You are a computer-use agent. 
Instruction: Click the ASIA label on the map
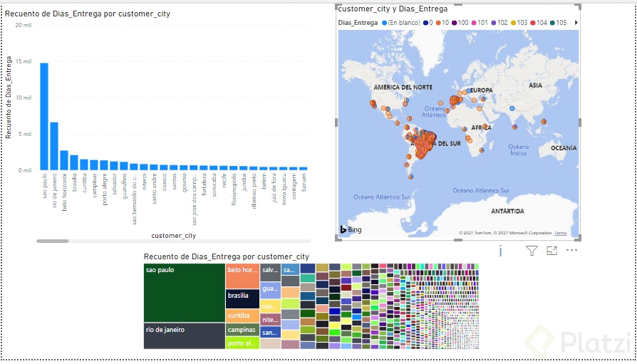(x=535, y=85)
